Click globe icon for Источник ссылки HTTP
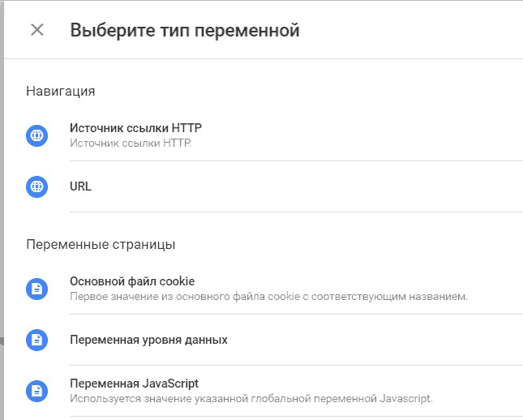The height and width of the screenshot is (420, 523). [x=37, y=135]
